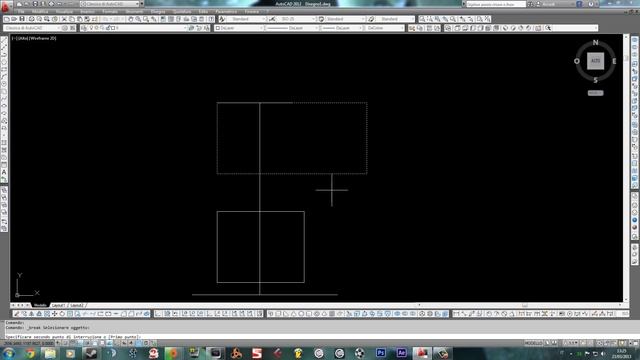Click the ViewCube ALTO face
Viewport: 640px width, 360px height.
[x=596, y=61]
